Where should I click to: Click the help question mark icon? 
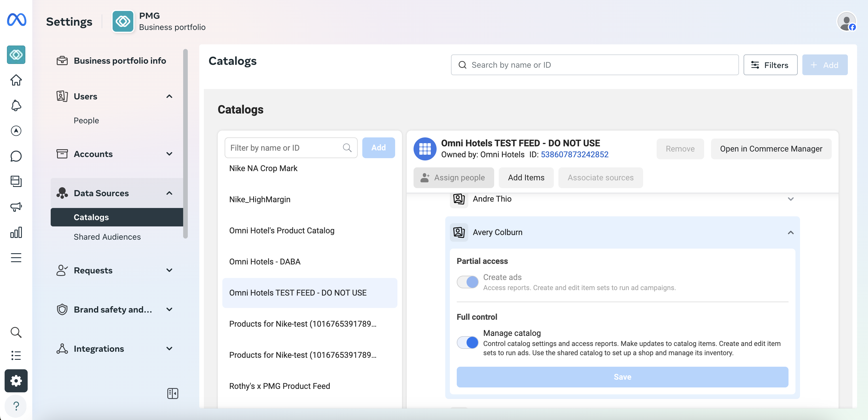(16, 406)
